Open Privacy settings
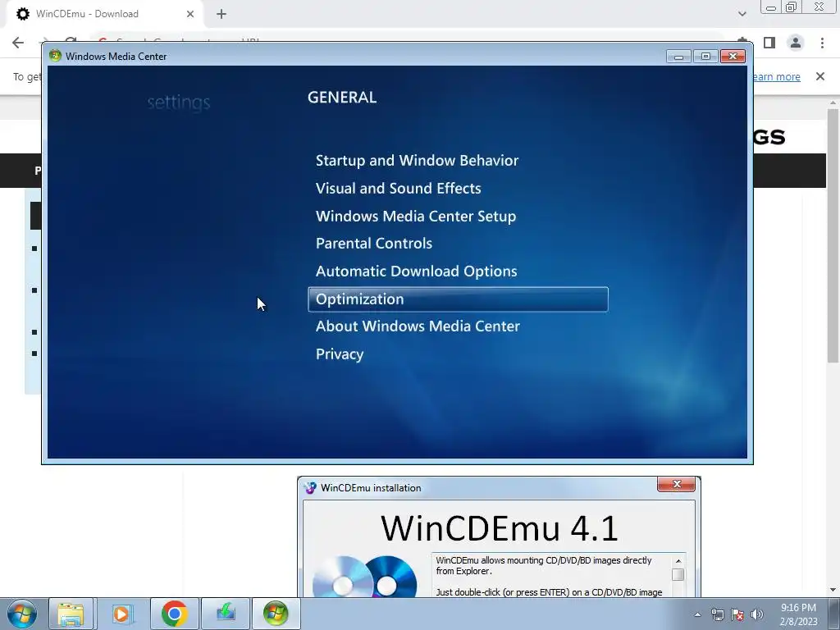The image size is (840, 630). (x=339, y=354)
